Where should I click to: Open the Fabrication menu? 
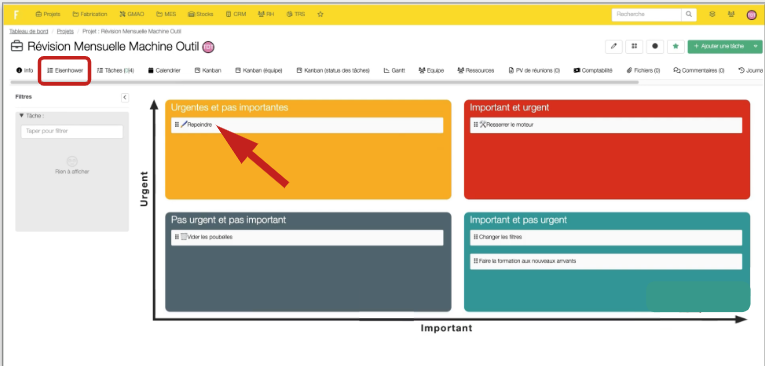[90, 15]
